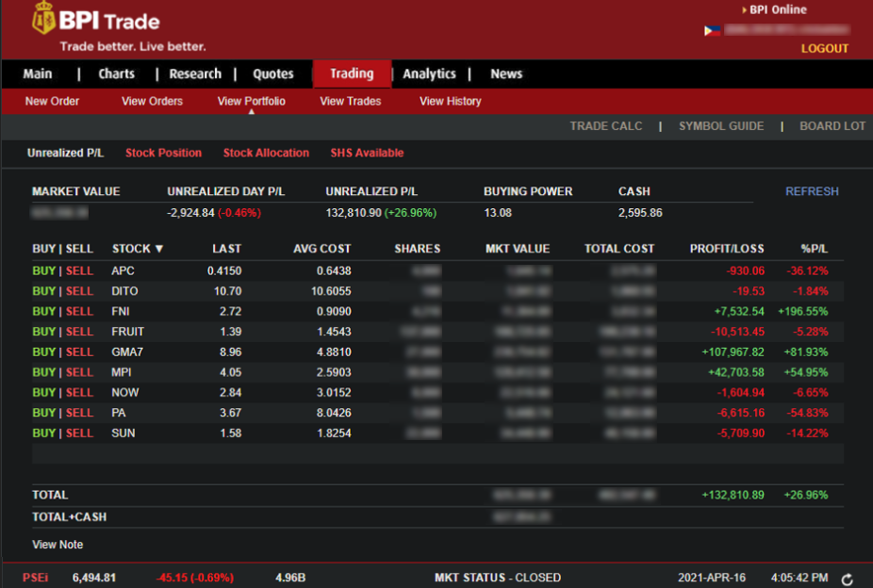Click FNI percentage +196.55%
The width and height of the screenshot is (873, 588).
point(803,312)
